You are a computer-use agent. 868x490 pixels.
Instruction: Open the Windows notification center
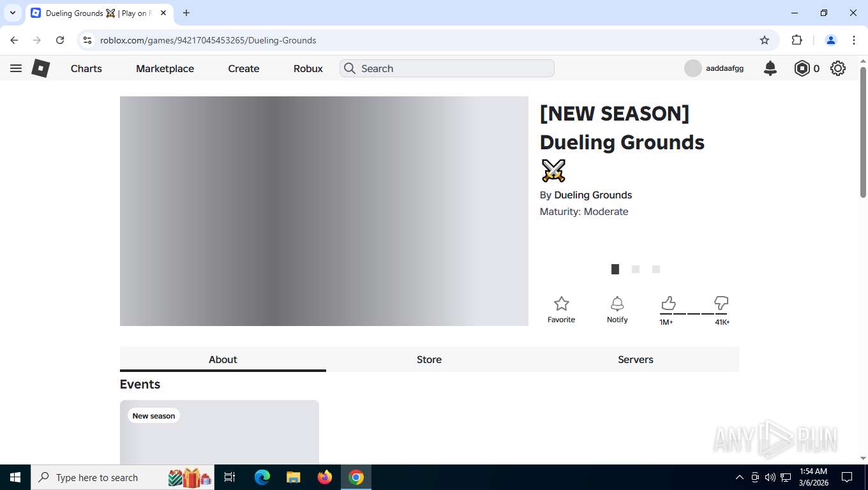(x=847, y=477)
